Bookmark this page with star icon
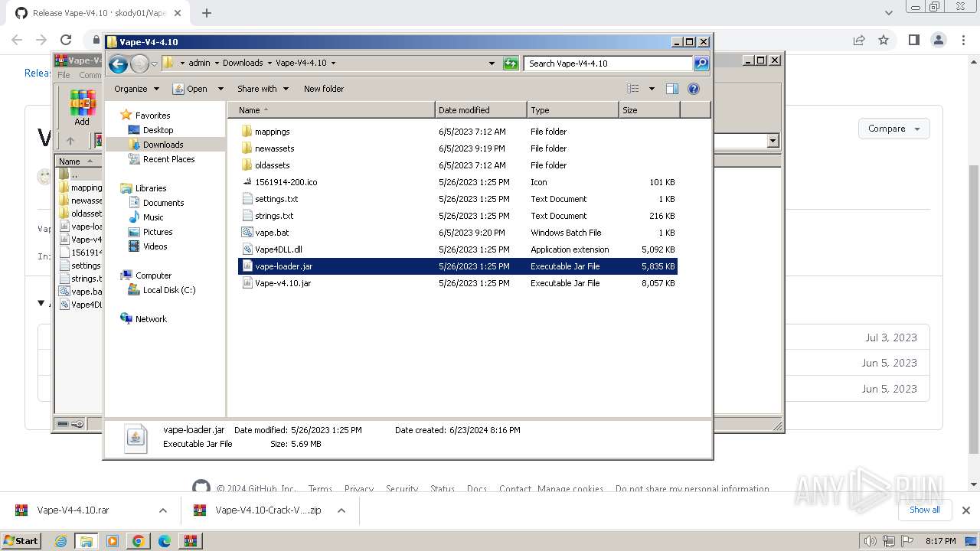980x551 pixels. [x=884, y=40]
